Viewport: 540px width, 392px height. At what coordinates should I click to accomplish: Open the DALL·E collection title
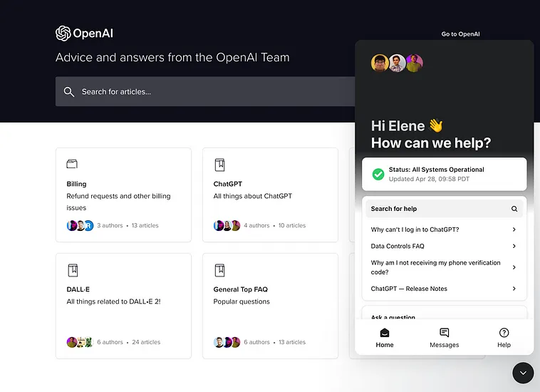pos(78,289)
